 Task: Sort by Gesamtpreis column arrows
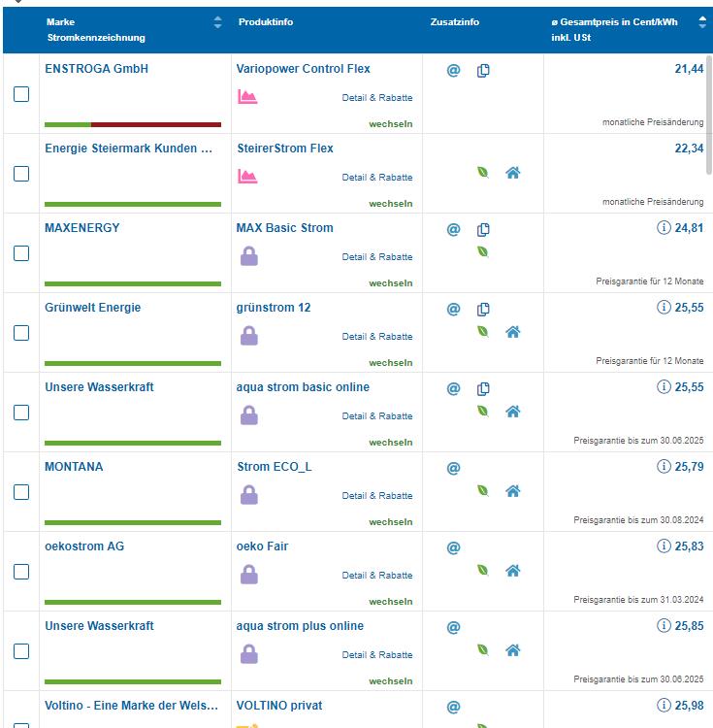pyautogui.click(x=702, y=21)
